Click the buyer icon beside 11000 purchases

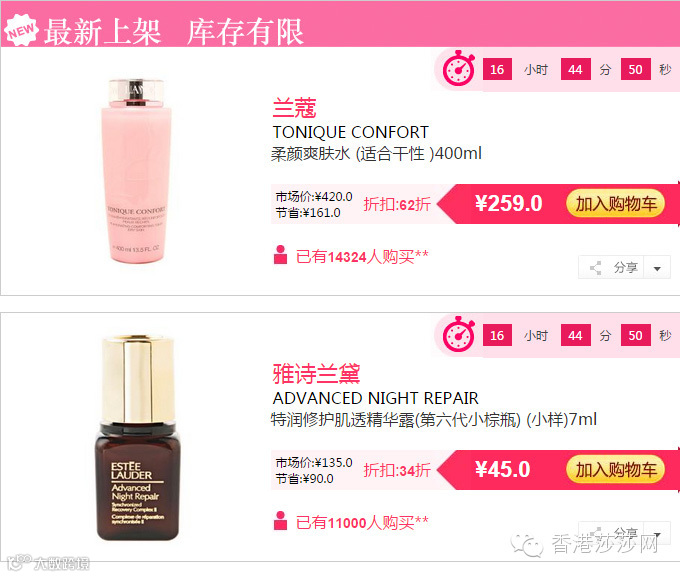(281, 521)
